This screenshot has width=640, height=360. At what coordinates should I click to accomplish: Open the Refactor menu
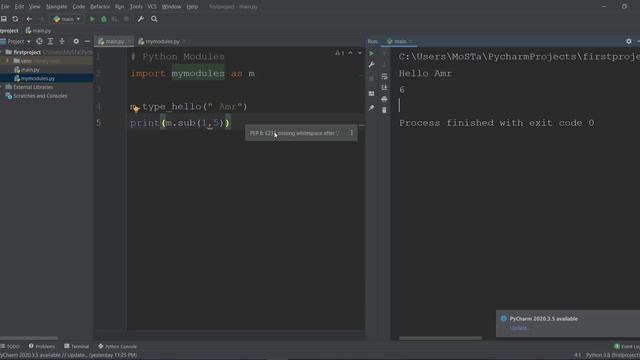click(x=100, y=7)
